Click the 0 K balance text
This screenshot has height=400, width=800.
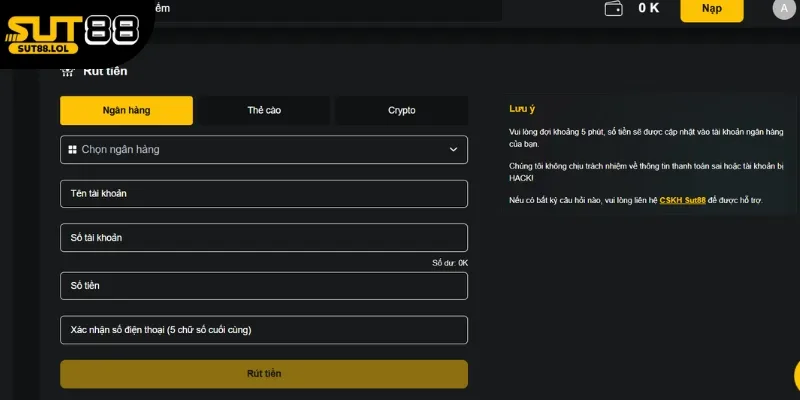(x=648, y=8)
